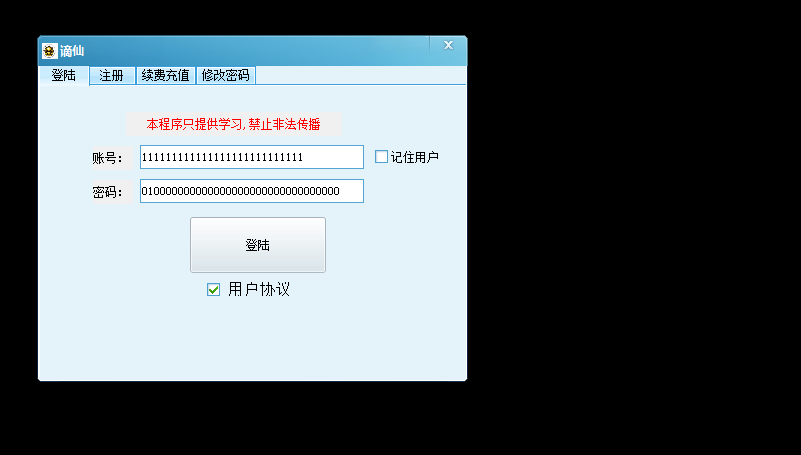Click the 记住用户 label text
The width and height of the screenshot is (801, 455).
415,157
